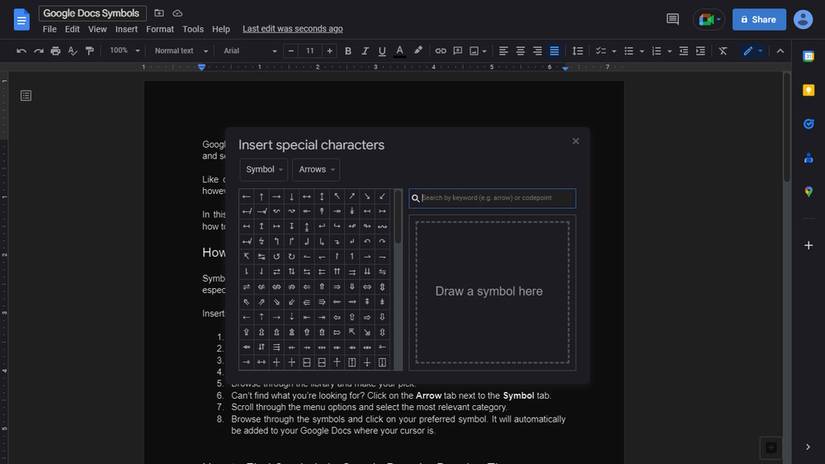Screen dimensions: 825x464
Task: Click the text color icon
Action: pyautogui.click(x=400, y=51)
